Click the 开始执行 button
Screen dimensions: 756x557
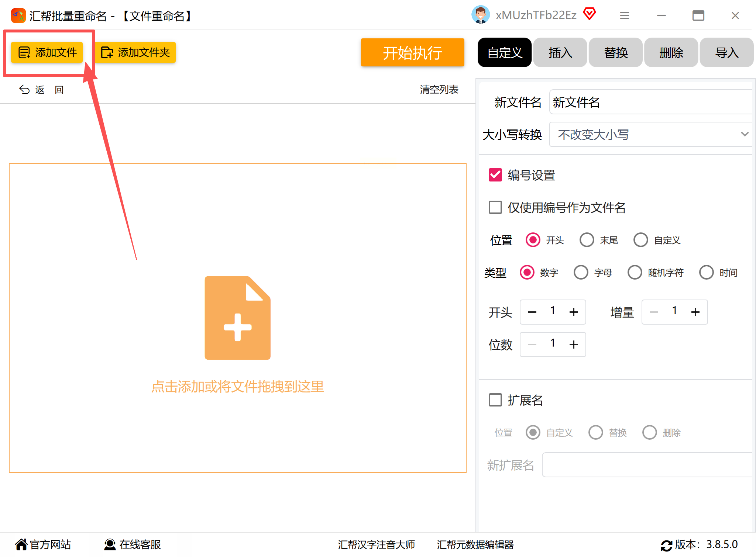pos(412,53)
